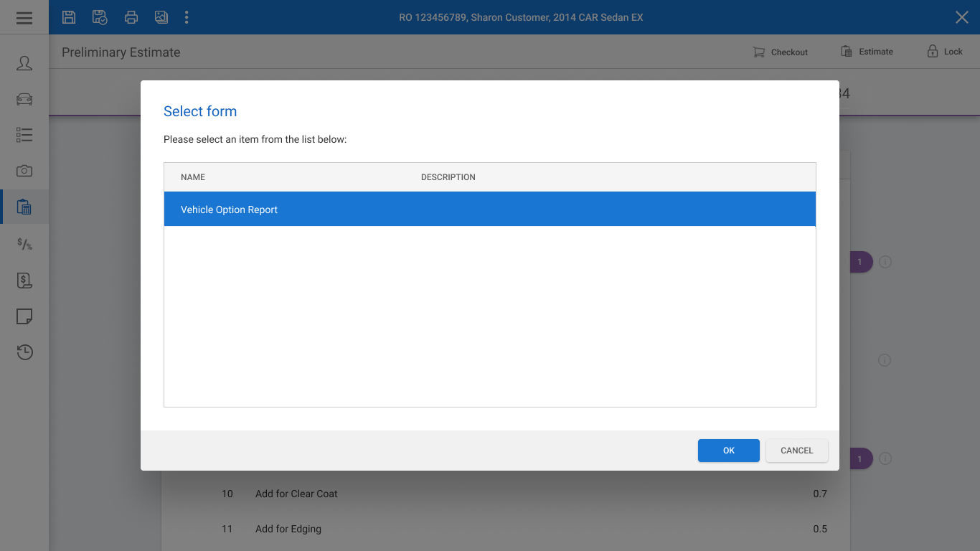Lock the preliminary estimate

click(945, 51)
